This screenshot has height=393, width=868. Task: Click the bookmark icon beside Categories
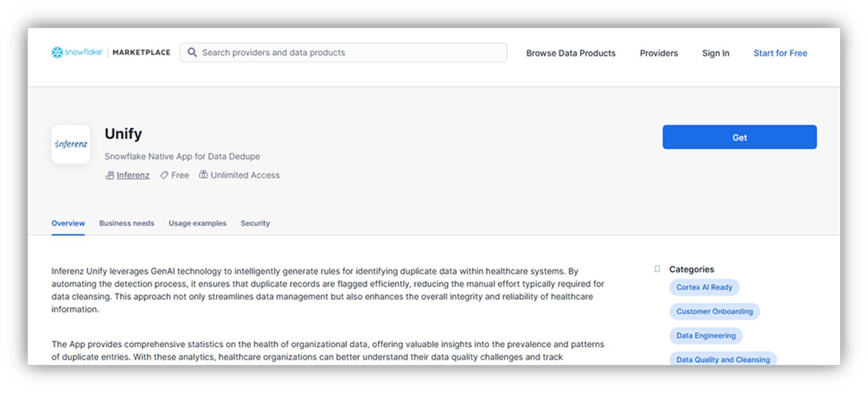pos(657,269)
